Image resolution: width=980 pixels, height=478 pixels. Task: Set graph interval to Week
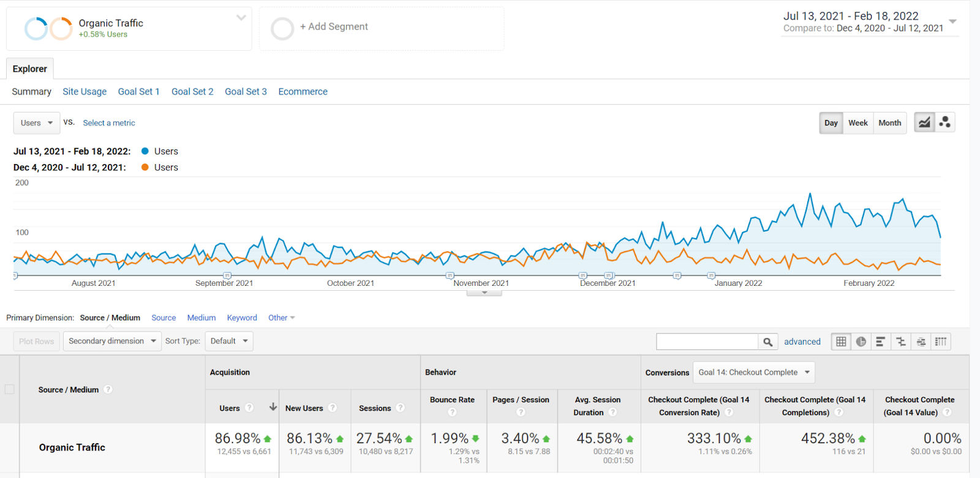click(858, 122)
